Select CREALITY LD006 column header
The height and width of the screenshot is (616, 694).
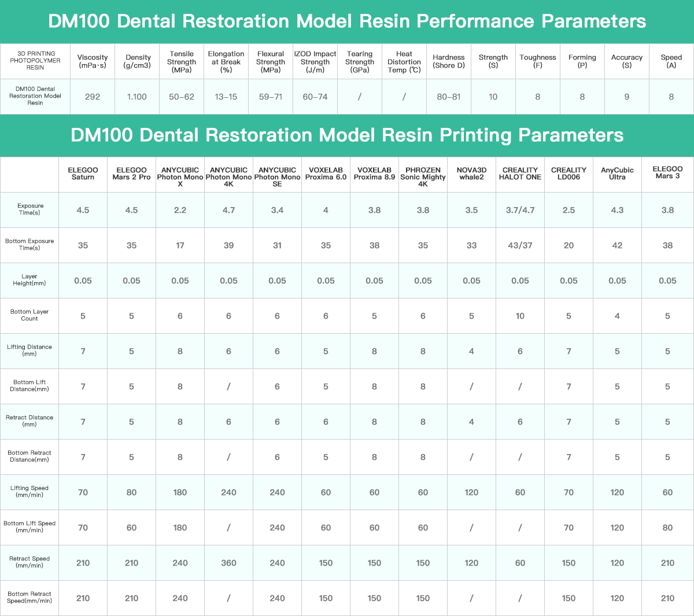click(569, 174)
